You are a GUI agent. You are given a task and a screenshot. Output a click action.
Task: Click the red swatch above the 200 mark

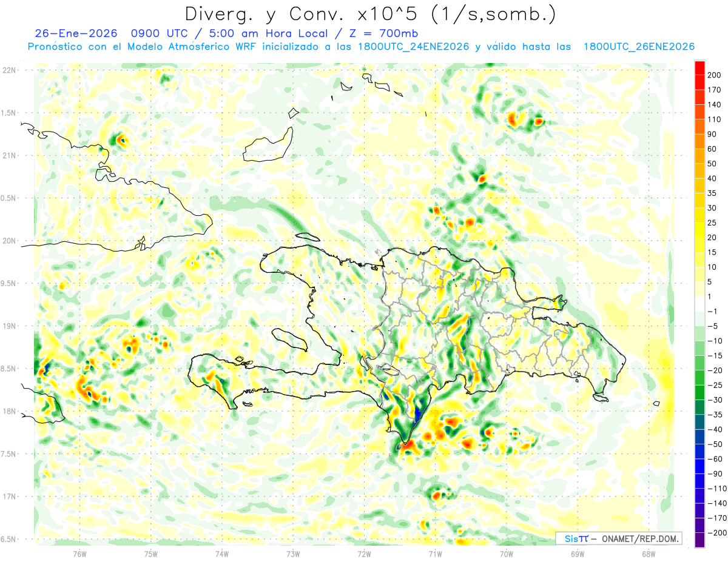[699, 67]
